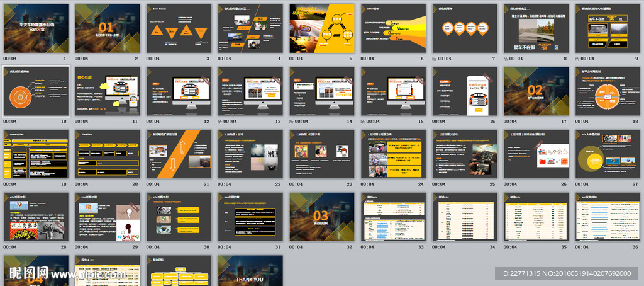The image size is (644, 286).
Task: Select slide 1 title thumbnail
Action: click(x=36, y=28)
